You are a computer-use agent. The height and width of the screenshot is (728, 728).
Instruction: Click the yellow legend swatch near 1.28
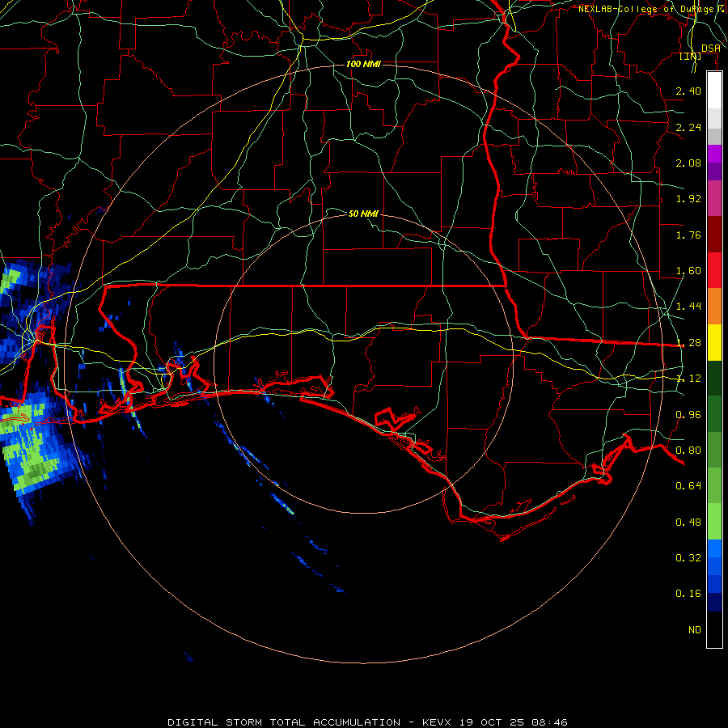coord(714,342)
